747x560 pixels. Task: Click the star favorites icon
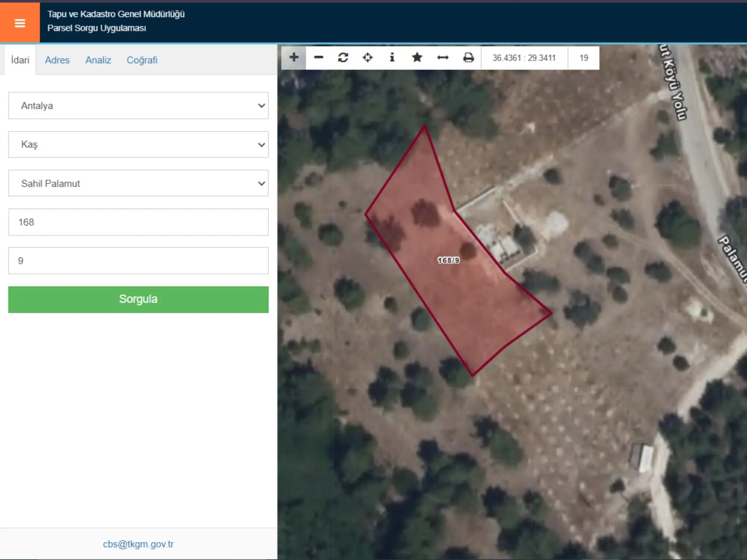coord(417,57)
